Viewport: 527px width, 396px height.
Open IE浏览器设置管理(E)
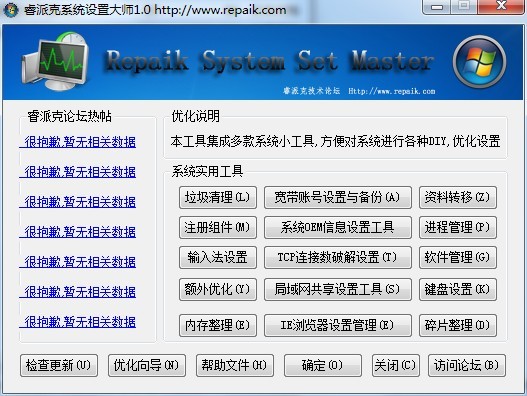pos(338,325)
